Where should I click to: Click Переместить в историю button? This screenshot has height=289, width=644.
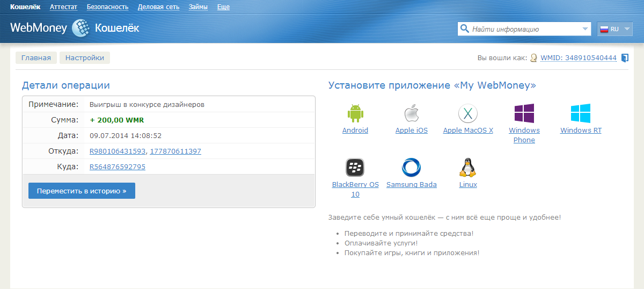click(82, 191)
